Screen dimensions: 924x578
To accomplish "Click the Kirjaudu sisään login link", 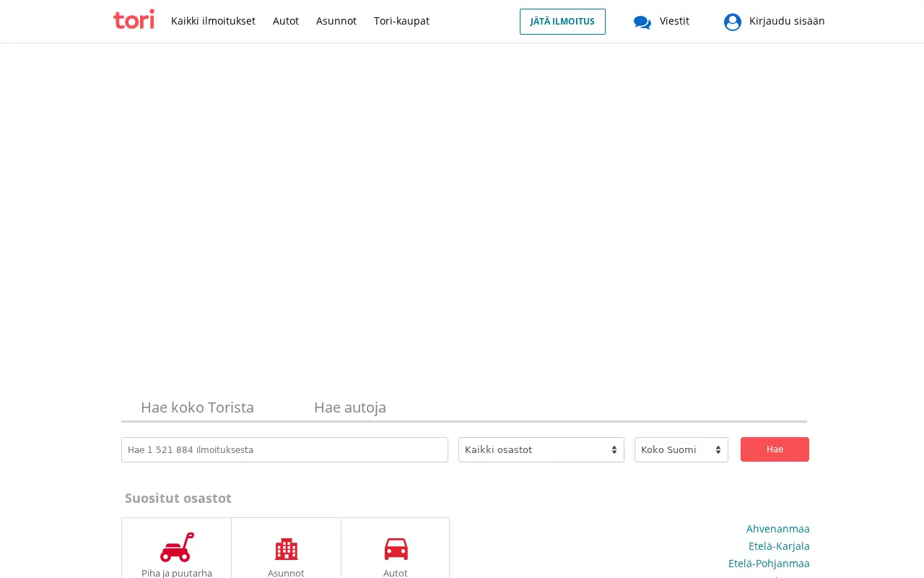I will [x=787, y=21].
